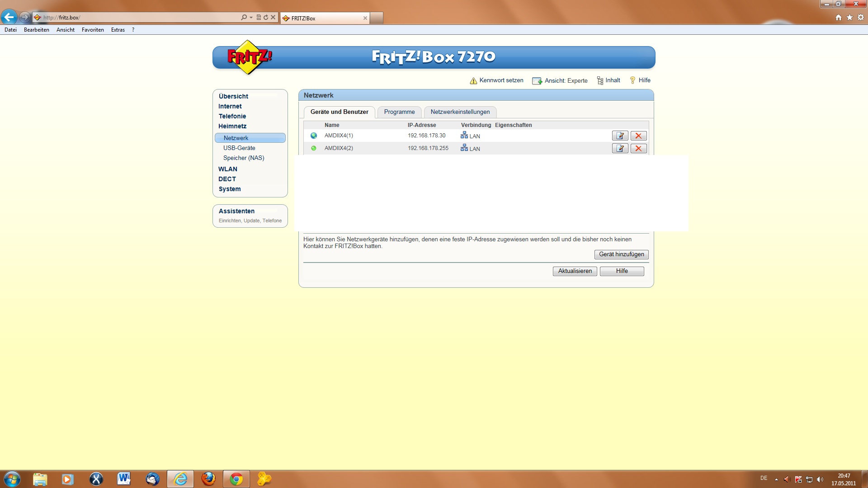
Task: Click the fritz.box address field
Action: (136, 18)
